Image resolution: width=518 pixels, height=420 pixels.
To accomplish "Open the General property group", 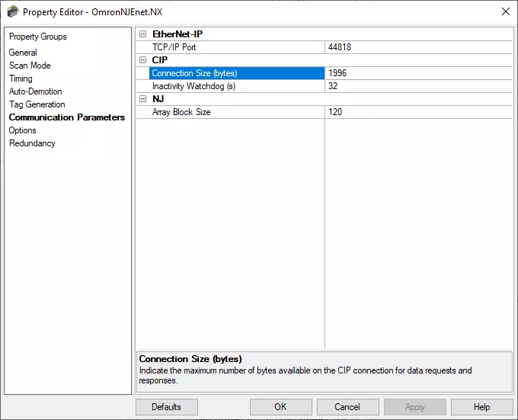I will (23, 53).
